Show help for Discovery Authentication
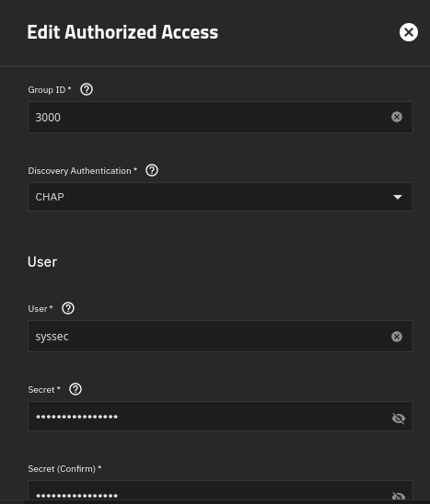This screenshot has height=504, width=430. pos(152,170)
